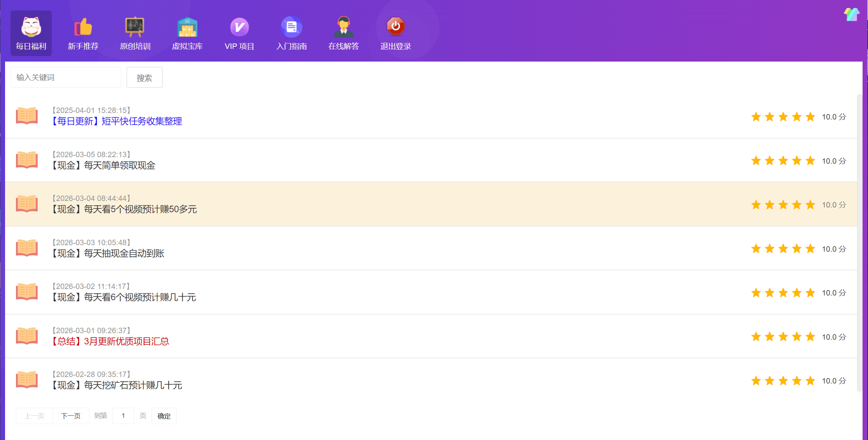Open 【每日更新】短平快任务收集整理 link
The image size is (868, 440).
click(x=117, y=121)
